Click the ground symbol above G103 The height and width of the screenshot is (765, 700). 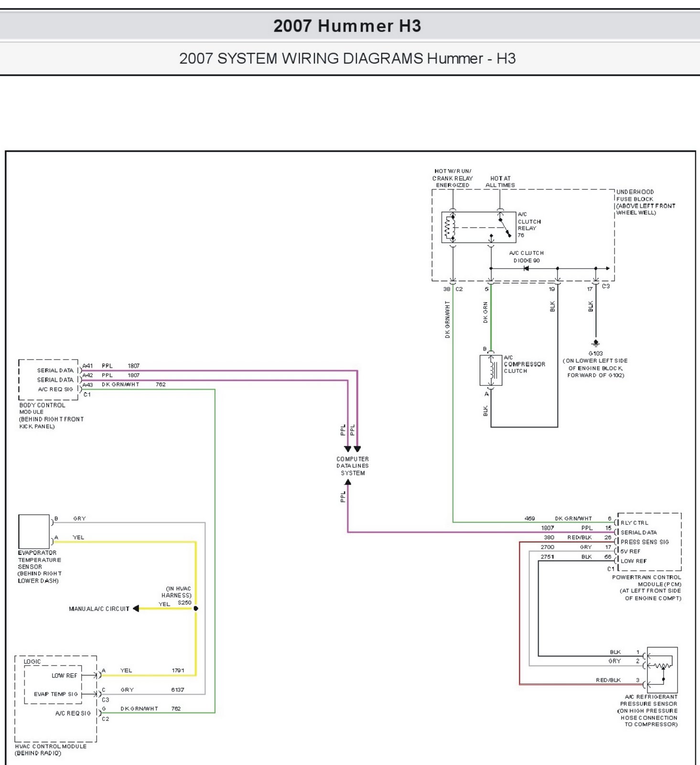595,343
